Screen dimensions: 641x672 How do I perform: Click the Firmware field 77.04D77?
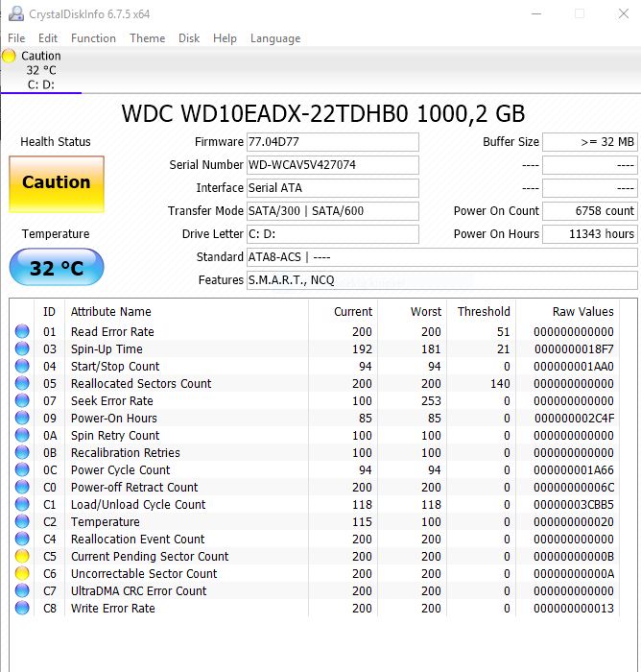click(x=333, y=142)
